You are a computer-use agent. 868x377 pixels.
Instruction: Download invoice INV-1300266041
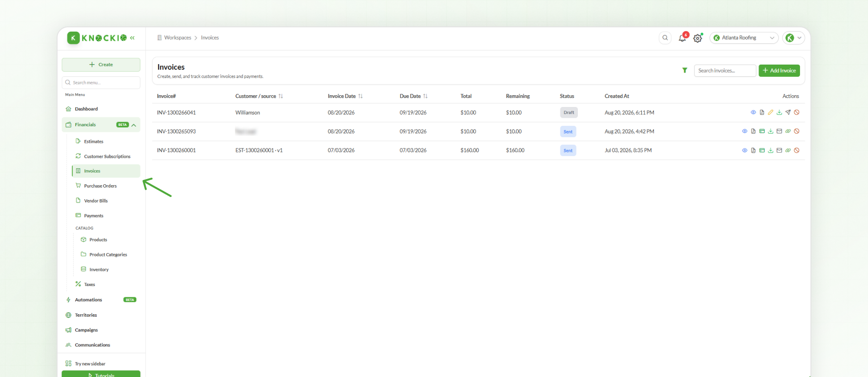click(779, 112)
